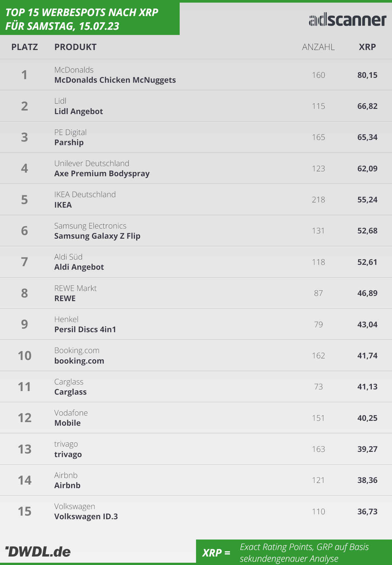392x565 pixels.
Task: Click Samsung Galaxy Z Flip entry
Action: coord(97,236)
